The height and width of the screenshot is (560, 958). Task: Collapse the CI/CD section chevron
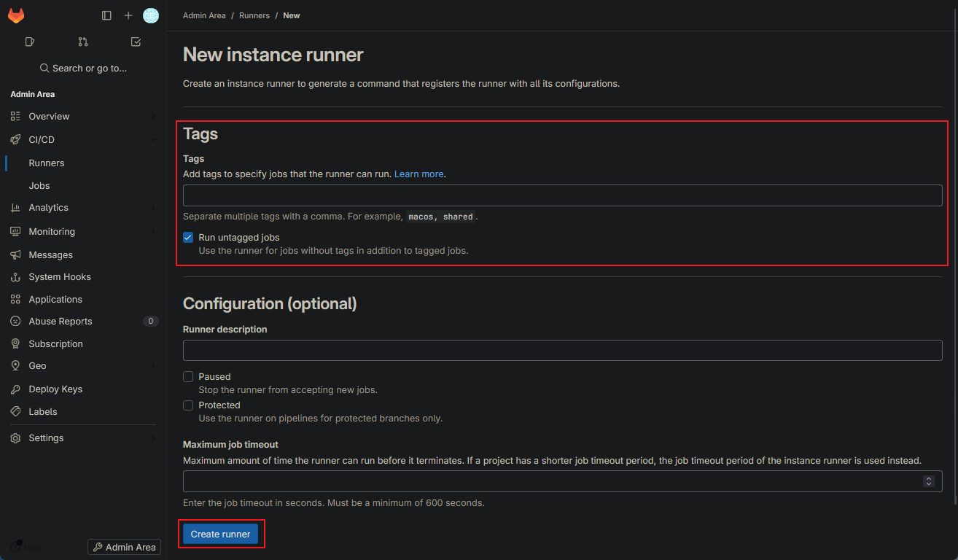153,139
